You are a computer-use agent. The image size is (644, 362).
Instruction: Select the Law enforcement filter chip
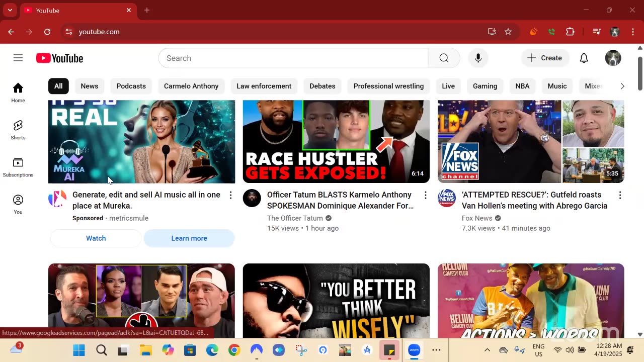264,86
